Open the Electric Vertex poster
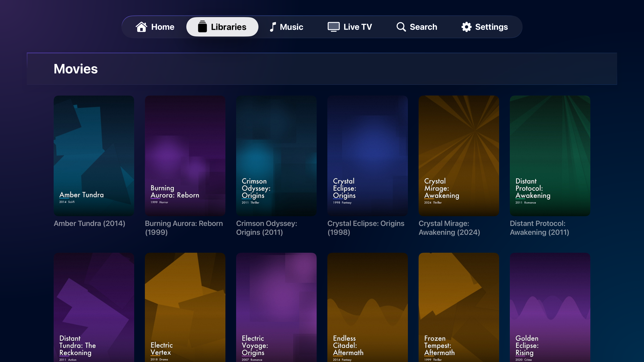This screenshot has width=644, height=362. click(x=185, y=307)
